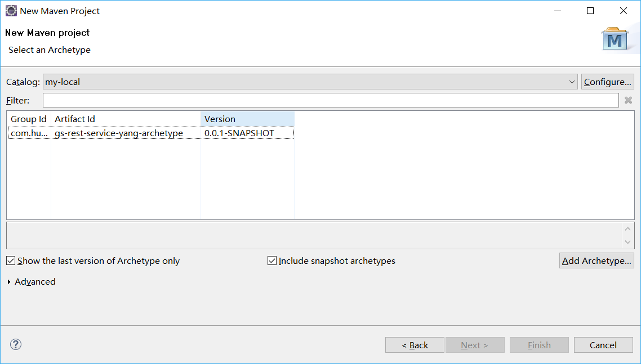
Task: Click the help question mark icon
Action: (x=16, y=344)
